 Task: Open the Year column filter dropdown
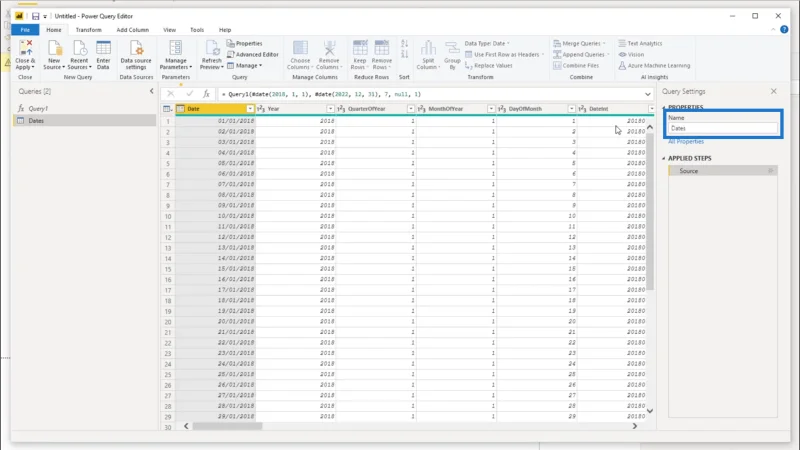(x=330, y=109)
